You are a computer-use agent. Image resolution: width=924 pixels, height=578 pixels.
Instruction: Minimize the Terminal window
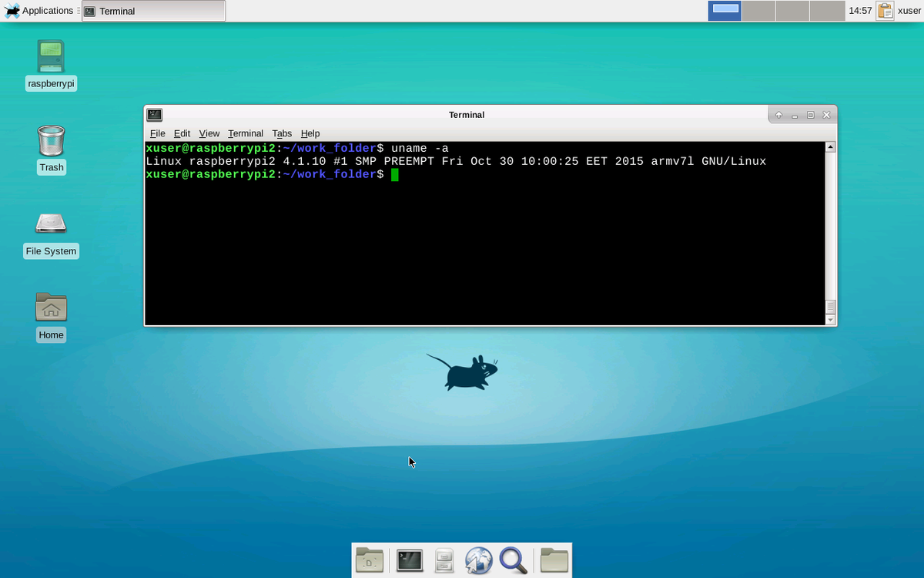click(795, 115)
